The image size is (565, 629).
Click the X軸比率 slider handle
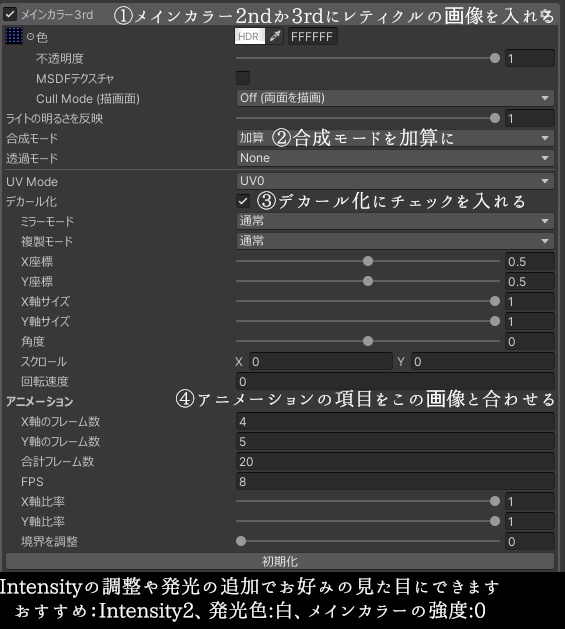495,501
